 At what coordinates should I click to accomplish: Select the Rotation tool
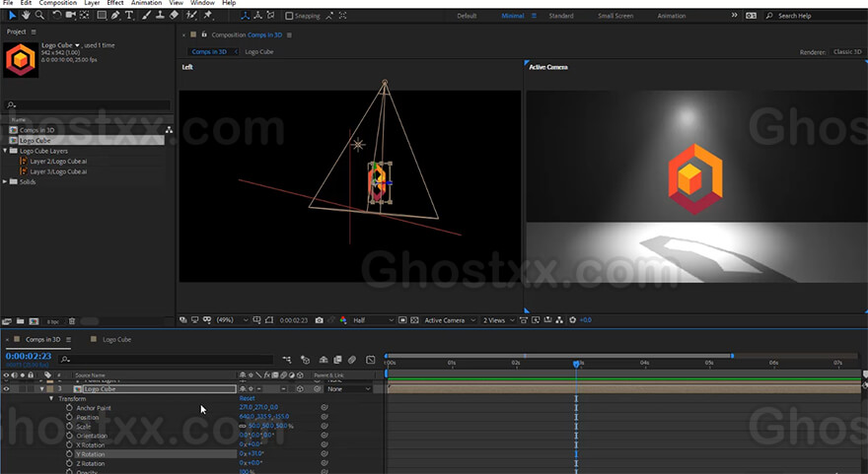pos(56,16)
